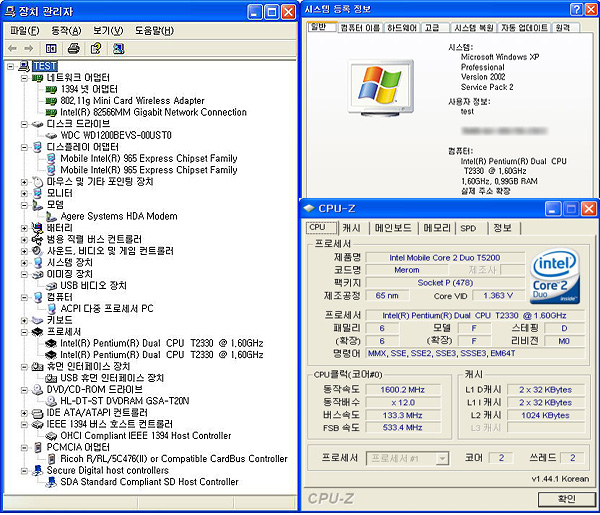Click the 이미징 장치 camera icon
Image resolution: width=600 pixels, height=515 pixels.
point(37,274)
